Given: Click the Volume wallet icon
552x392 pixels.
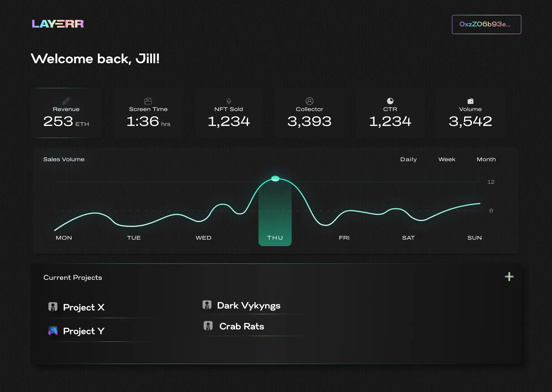Looking at the screenshot, I should 470,101.
